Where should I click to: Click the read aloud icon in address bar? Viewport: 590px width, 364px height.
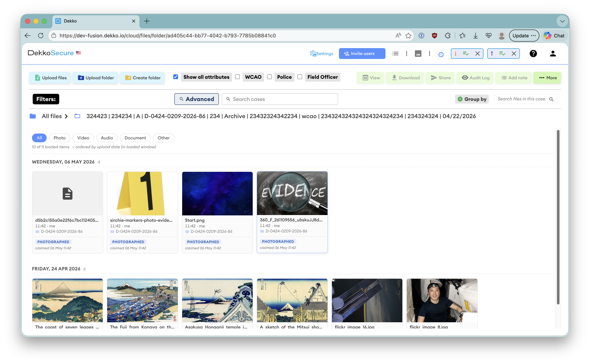[x=398, y=36]
